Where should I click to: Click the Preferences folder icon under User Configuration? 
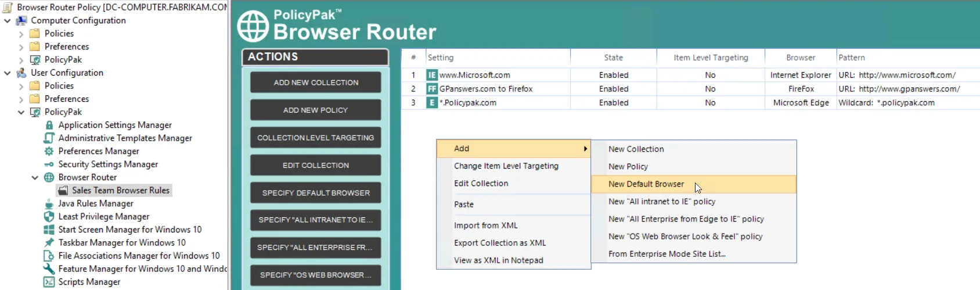[35, 99]
